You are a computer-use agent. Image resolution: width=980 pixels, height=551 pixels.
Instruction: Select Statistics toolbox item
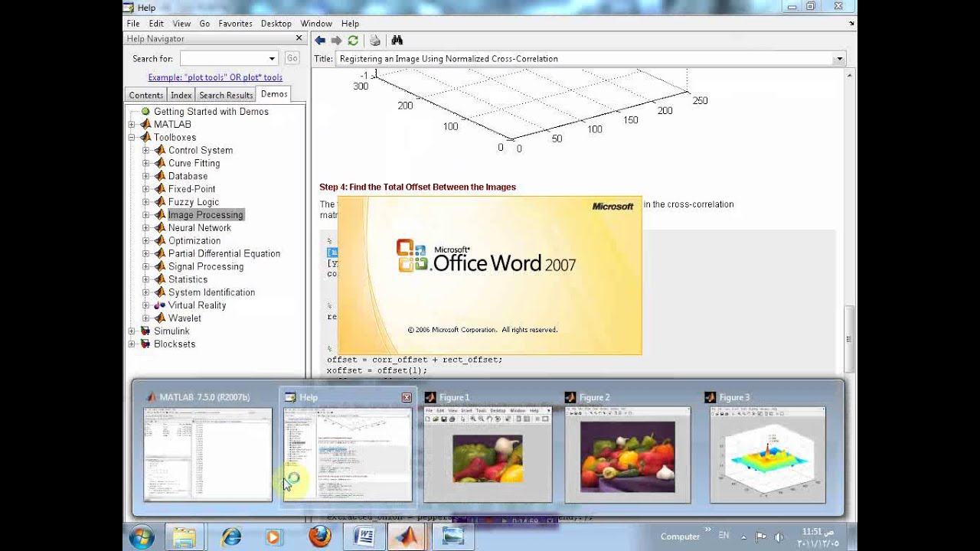tap(188, 280)
